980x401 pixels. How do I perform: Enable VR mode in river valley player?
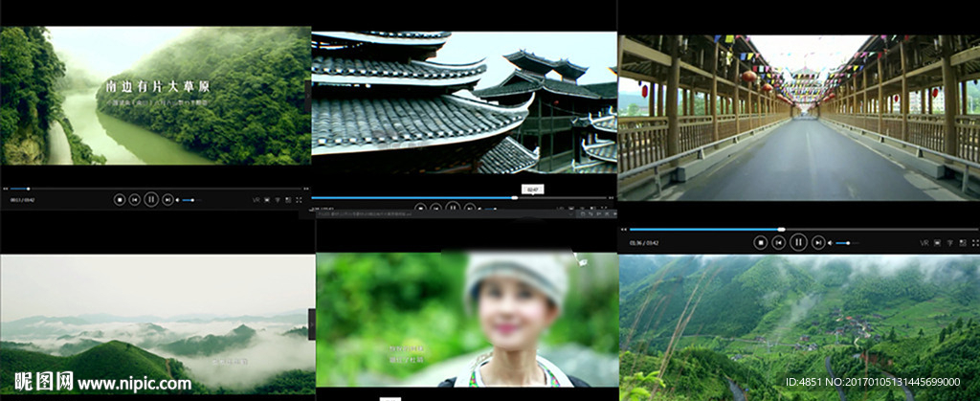[256, 200]
